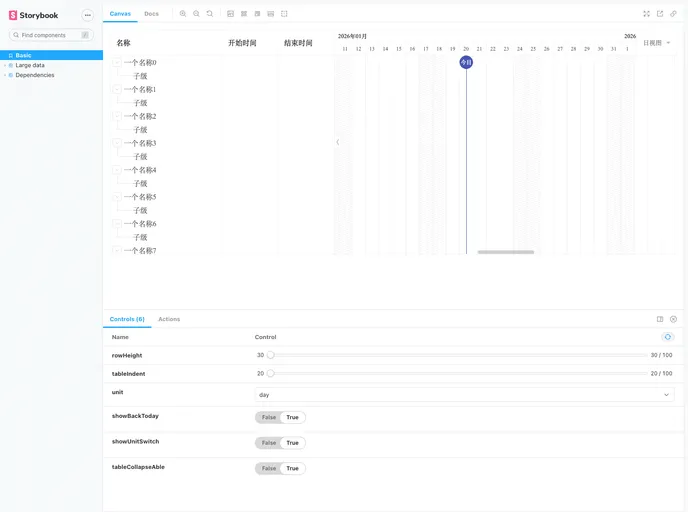Viewport: 688px width, 512px height.
Task: Open the background change tool
Action: click(230, 14)
